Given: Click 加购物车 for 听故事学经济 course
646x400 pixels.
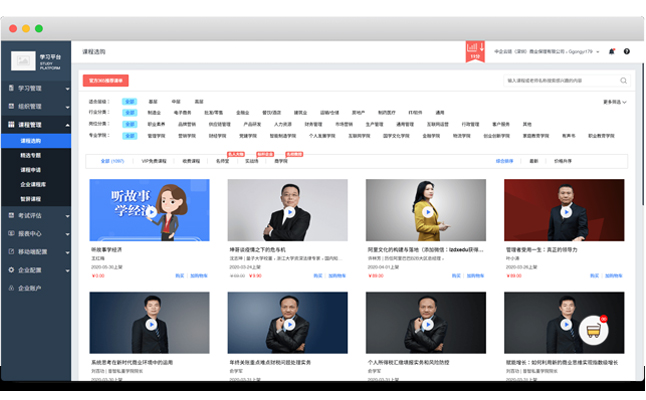Looking at the screenshot, I should 199,276.
